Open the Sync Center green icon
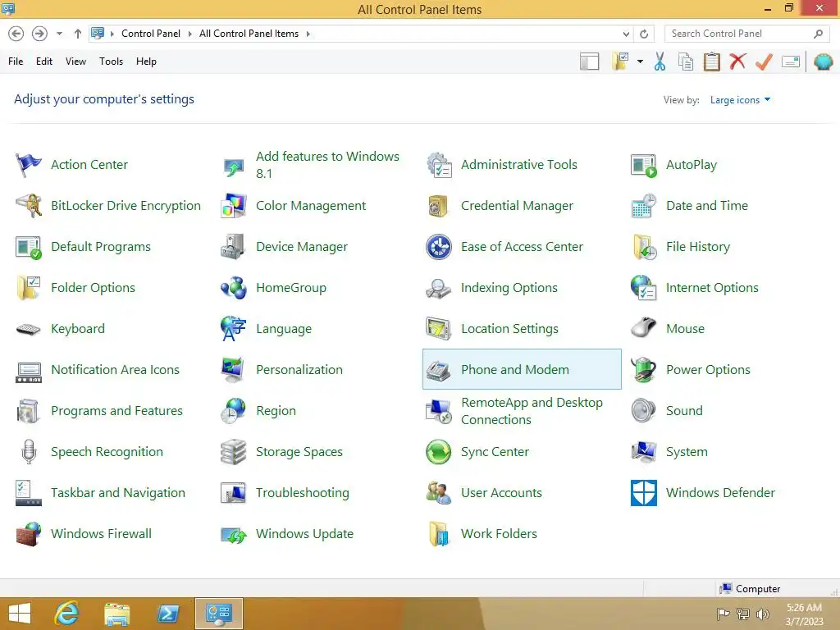Image resolution: width=840 pixels, height=630 pixels. pyautogui.click(x=439, y=452)
